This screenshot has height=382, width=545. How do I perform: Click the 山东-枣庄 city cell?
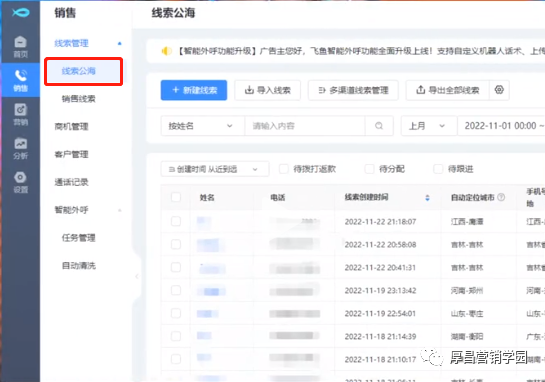[x=467, y=314]
